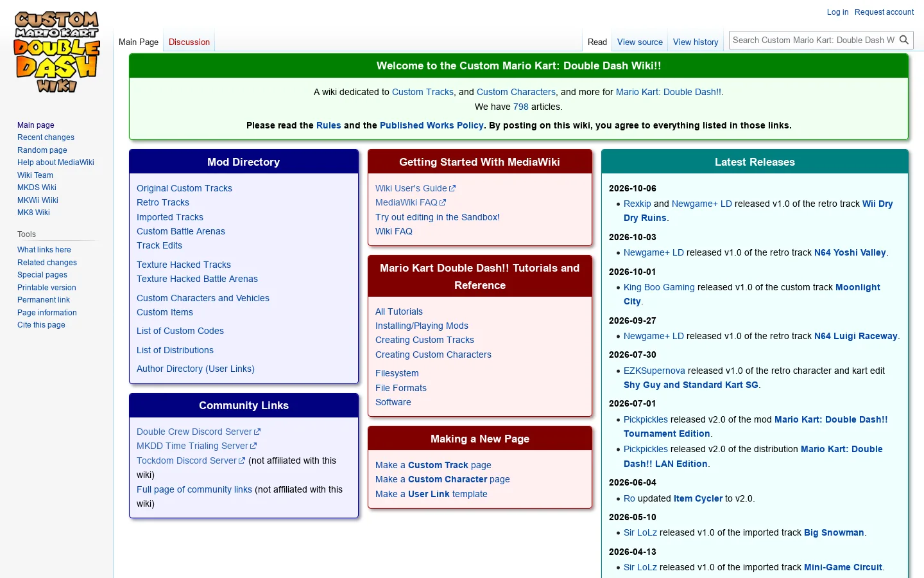Open Installing/Playing Mods tutorial

coord(422,326)
